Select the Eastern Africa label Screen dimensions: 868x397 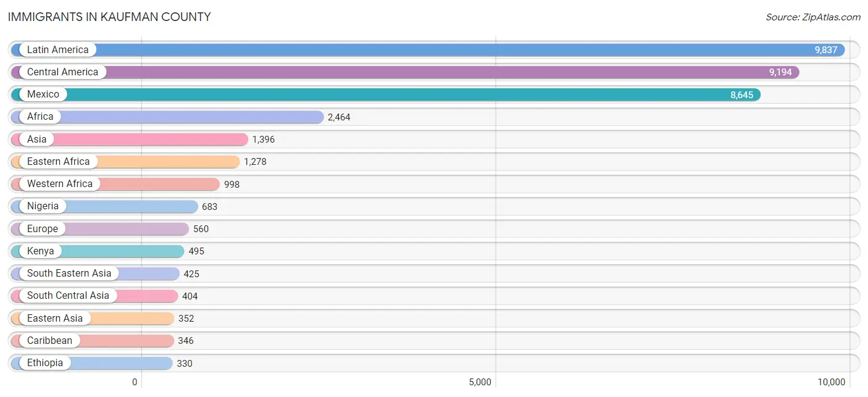pos(59,162)
